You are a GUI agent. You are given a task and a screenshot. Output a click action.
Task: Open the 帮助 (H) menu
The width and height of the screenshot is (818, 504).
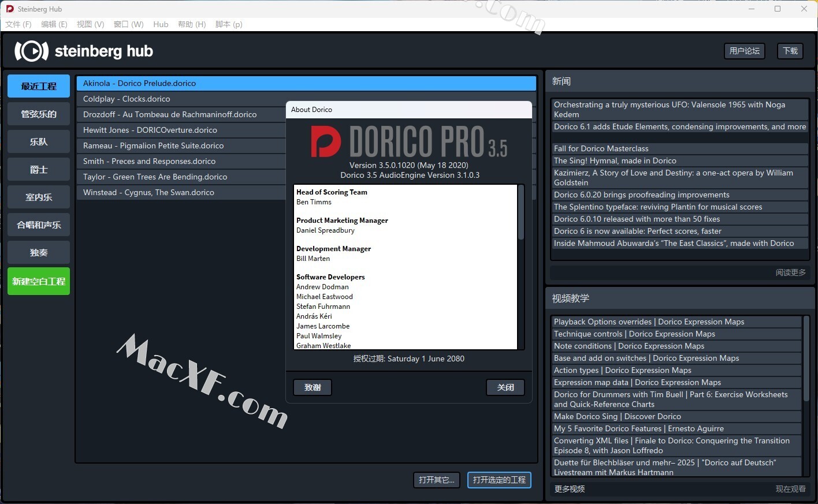point(192,24)
